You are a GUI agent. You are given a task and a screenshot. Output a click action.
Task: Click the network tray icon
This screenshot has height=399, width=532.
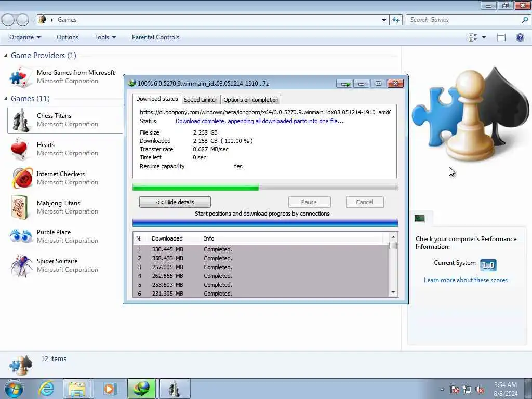467,390
